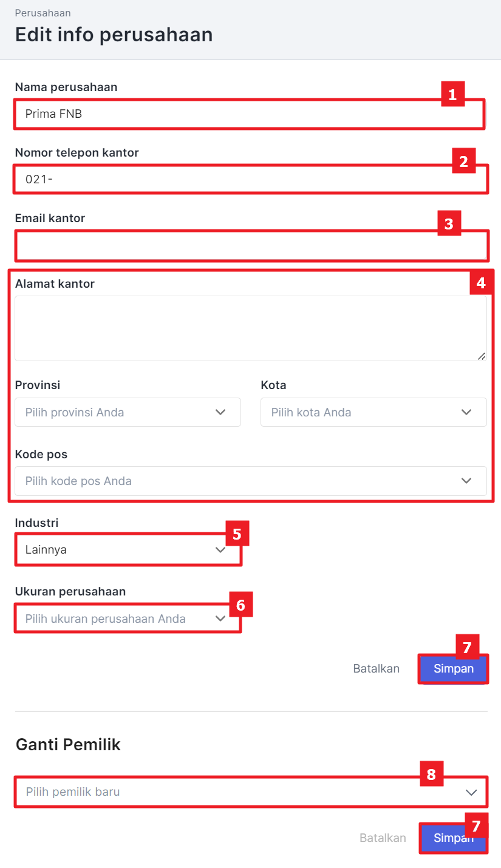The image size is (501, 868).
Task: Click the chevron arrow in Kode pos dropdown
Action: pos(466,481)
